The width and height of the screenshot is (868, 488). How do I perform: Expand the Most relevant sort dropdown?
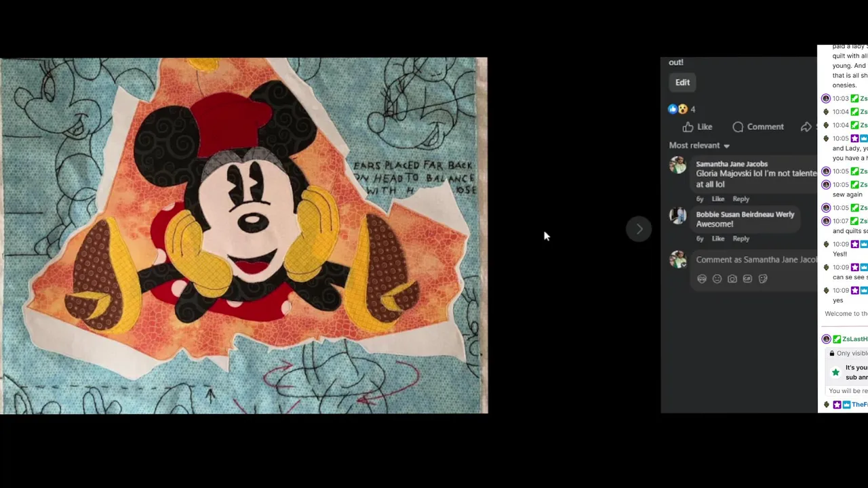(699, 145)
